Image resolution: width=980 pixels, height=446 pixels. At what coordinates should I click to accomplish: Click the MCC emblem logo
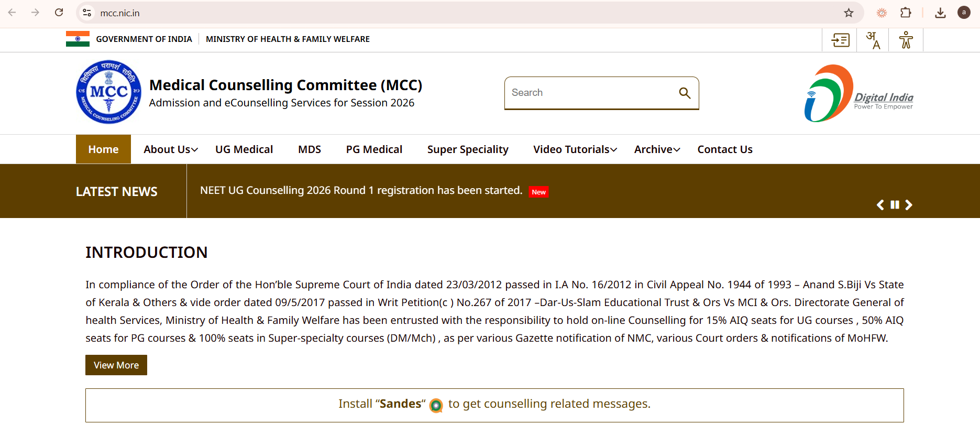(108, 92)
